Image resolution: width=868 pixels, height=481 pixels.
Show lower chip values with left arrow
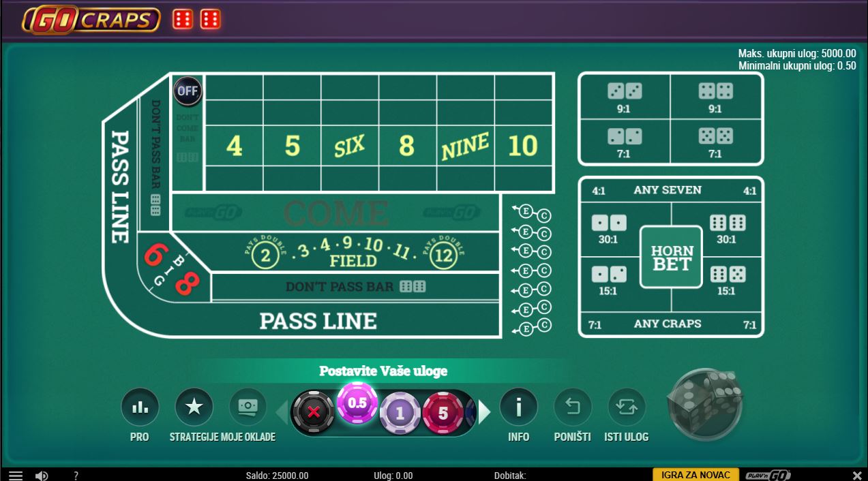(x=281, y=412)
